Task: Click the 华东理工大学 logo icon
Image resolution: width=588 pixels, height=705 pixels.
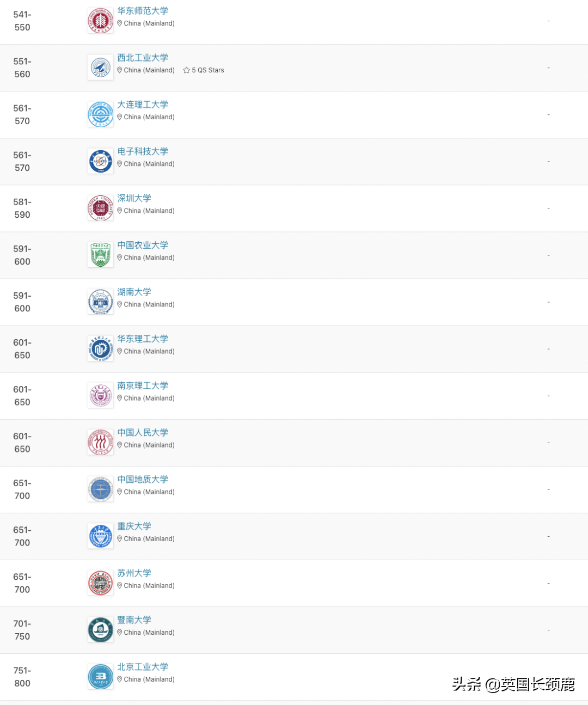Action: [100, 349]
